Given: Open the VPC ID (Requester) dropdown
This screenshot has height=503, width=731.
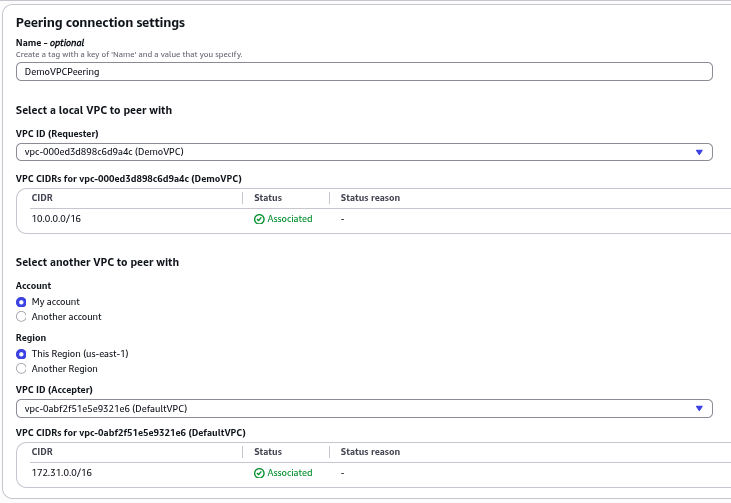Looking at the screenshot, I should click(364, 152).
